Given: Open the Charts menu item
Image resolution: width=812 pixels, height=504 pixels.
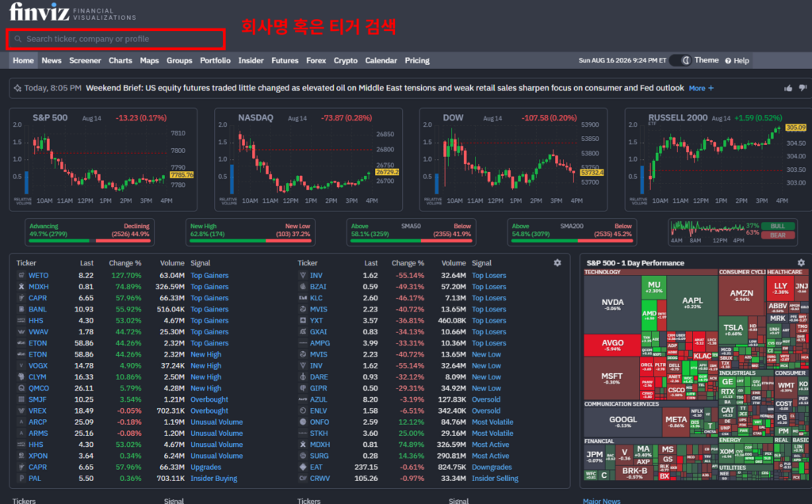Looking at the screenshot, I should (x=121, y=60).
